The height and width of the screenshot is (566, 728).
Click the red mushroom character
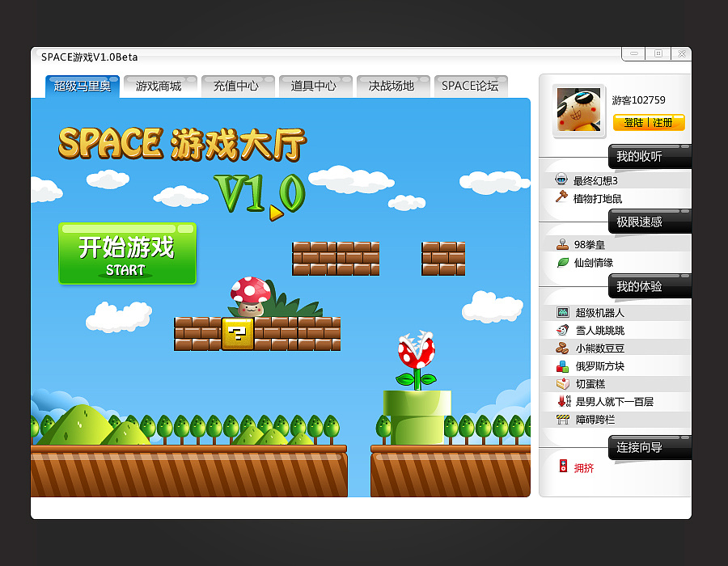click(x=250, y=297)
